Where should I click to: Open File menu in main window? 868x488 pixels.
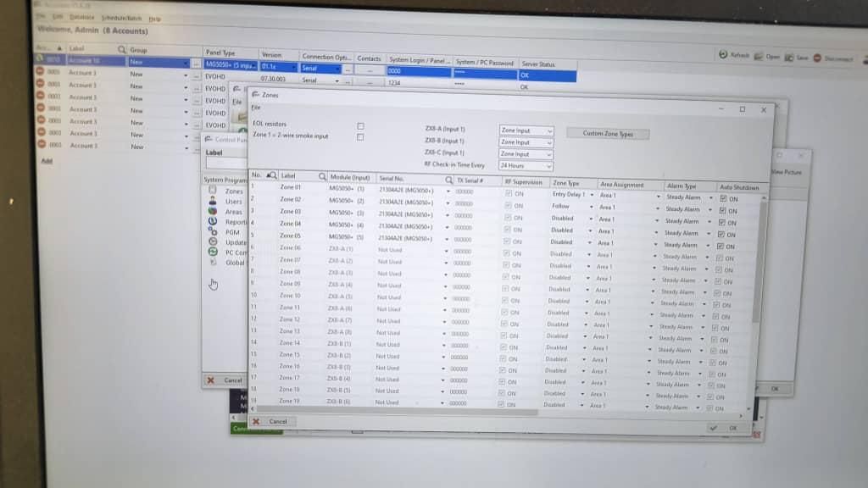pos(42,16)
